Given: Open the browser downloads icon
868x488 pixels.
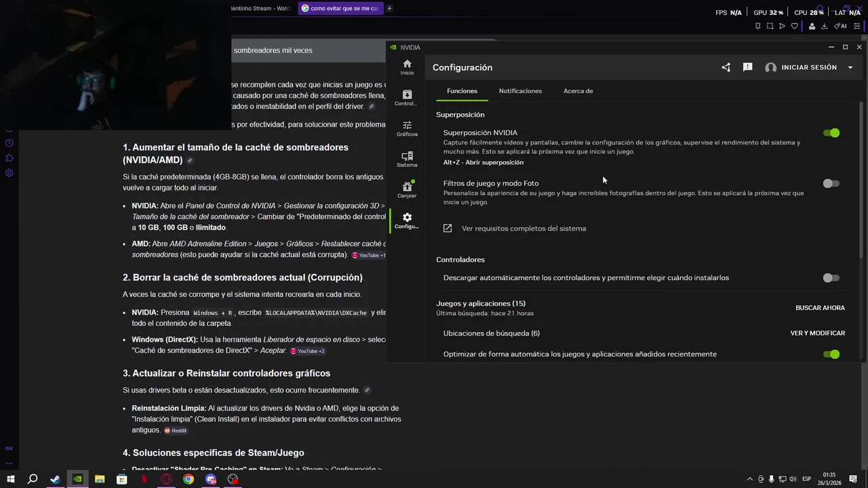Looking at the screenshot, I should click(824, 26).
